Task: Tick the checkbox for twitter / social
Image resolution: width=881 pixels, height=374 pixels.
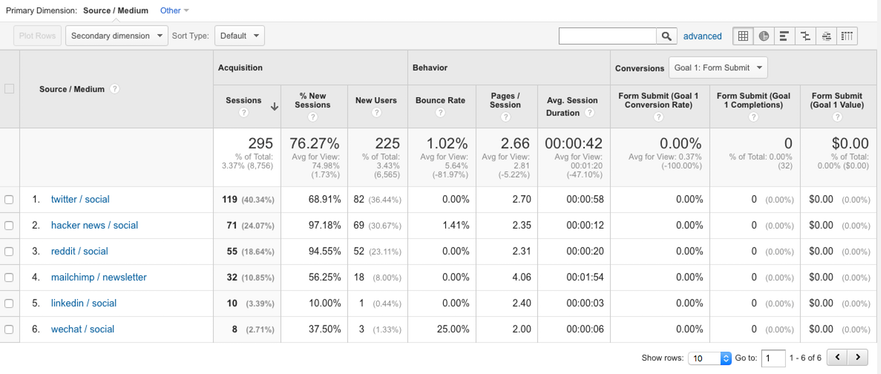Action: 8,199
